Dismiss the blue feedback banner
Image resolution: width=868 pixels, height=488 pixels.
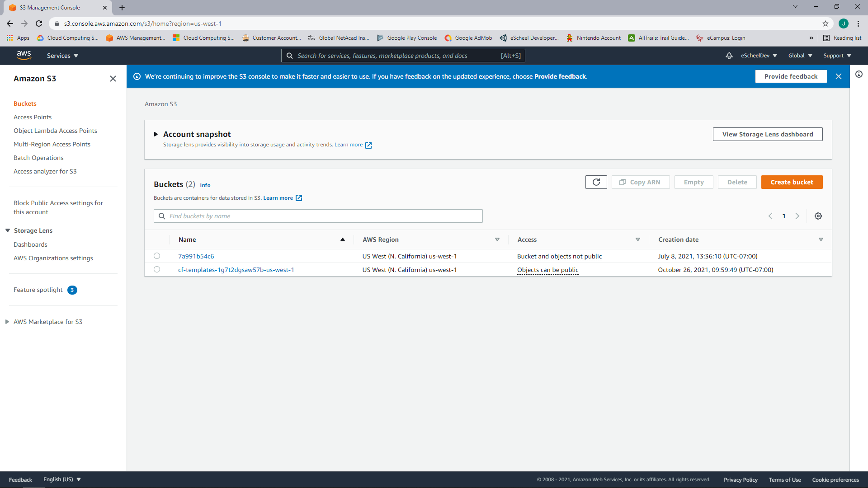838,76
